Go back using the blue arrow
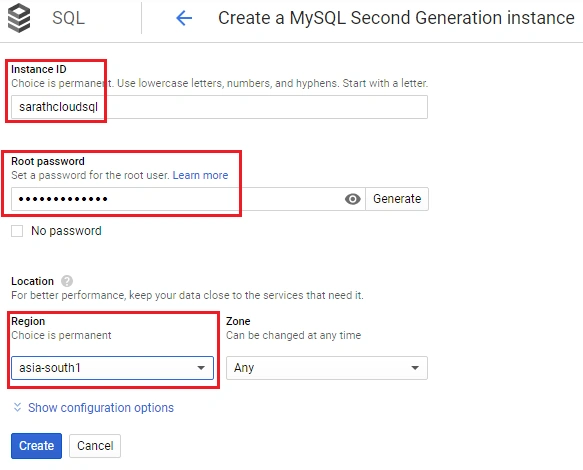583x470 pixels. (184, 18)
